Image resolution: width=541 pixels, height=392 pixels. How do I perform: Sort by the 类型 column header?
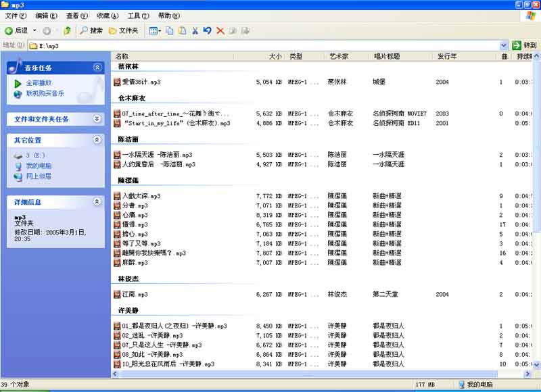coord(305,56)
